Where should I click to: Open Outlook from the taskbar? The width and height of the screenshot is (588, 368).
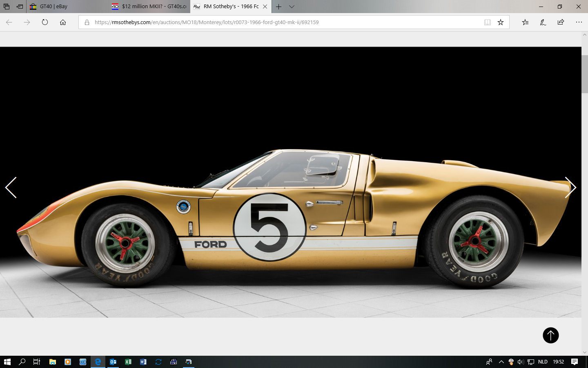(x=113, y=361)
